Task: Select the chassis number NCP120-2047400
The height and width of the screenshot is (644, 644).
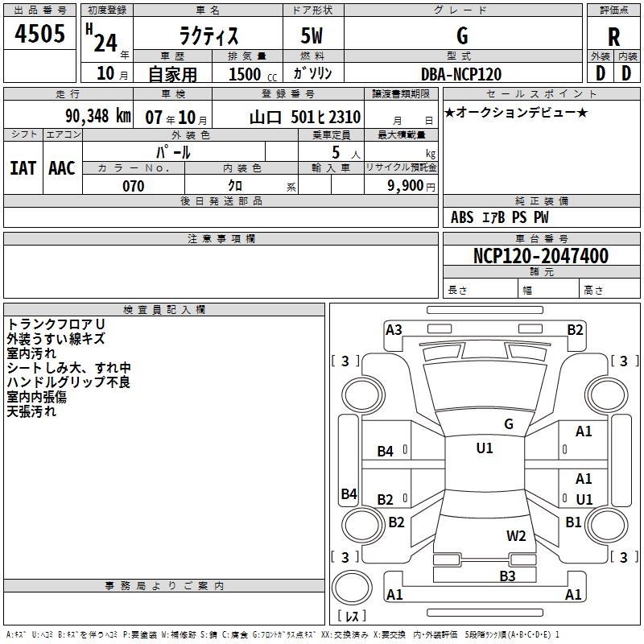Action: tap(541, 255)
